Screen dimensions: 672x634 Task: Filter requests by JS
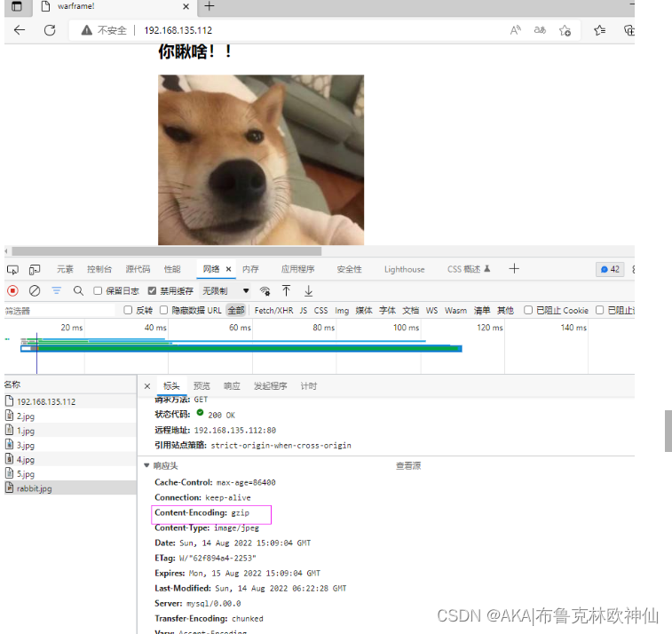(304, 311)
